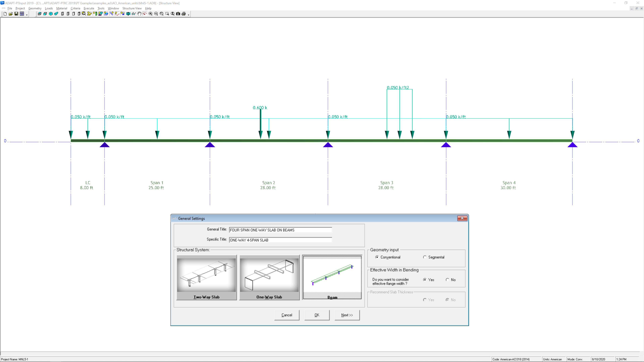This screenshot has height=362, width=644.
Task: Open the Criteria menu
Action: pyautogui.click(x=75, y=8)
